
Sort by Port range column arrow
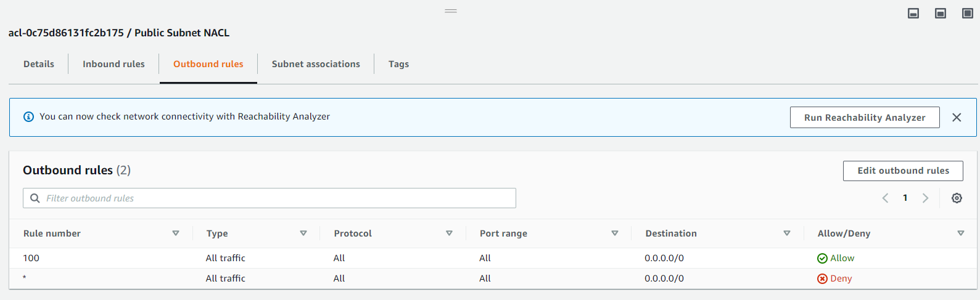[x=614, y=233]
